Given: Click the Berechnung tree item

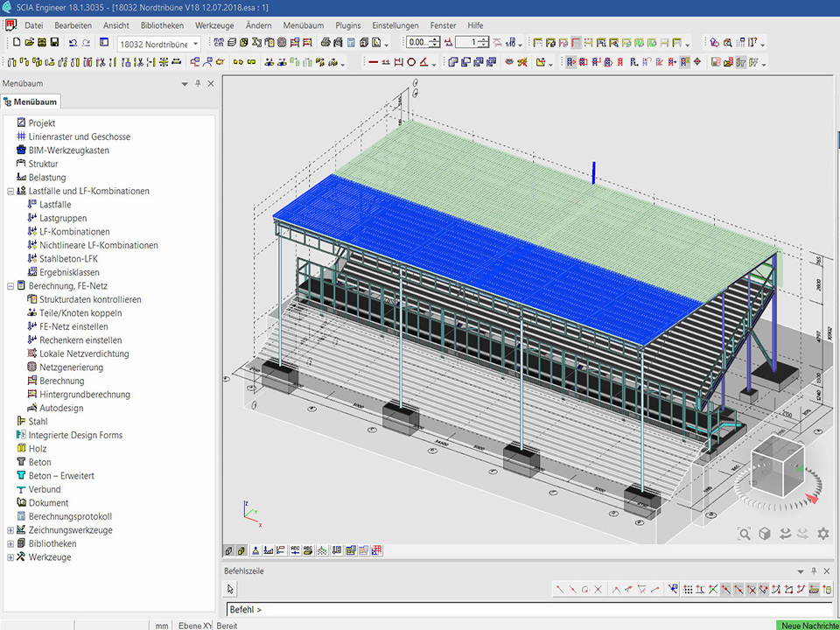Looking at the screenshot, I should coord(61,381).
